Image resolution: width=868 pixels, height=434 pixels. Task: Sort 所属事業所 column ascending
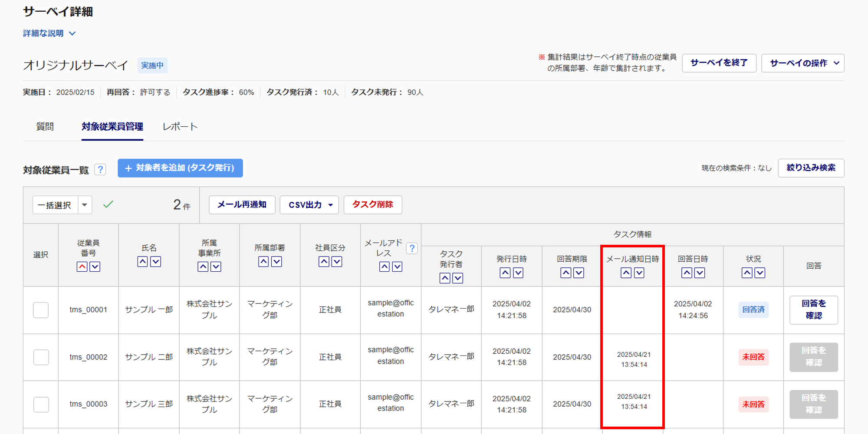[x=203, y=266]
